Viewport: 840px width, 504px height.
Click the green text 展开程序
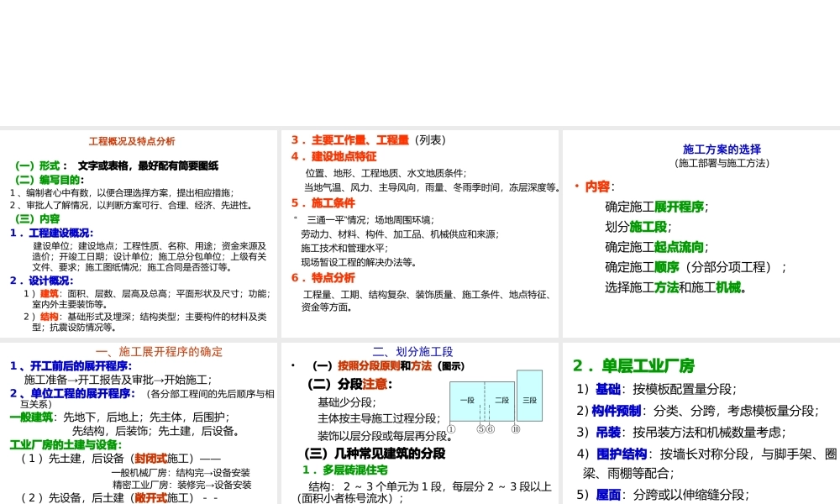[x=679, y=207]
